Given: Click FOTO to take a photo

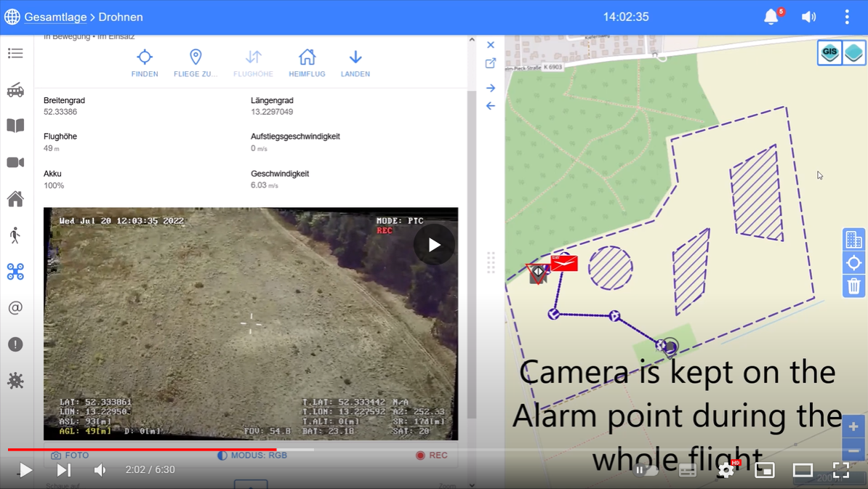Looking at the screenshot, I should pos(70,456).
